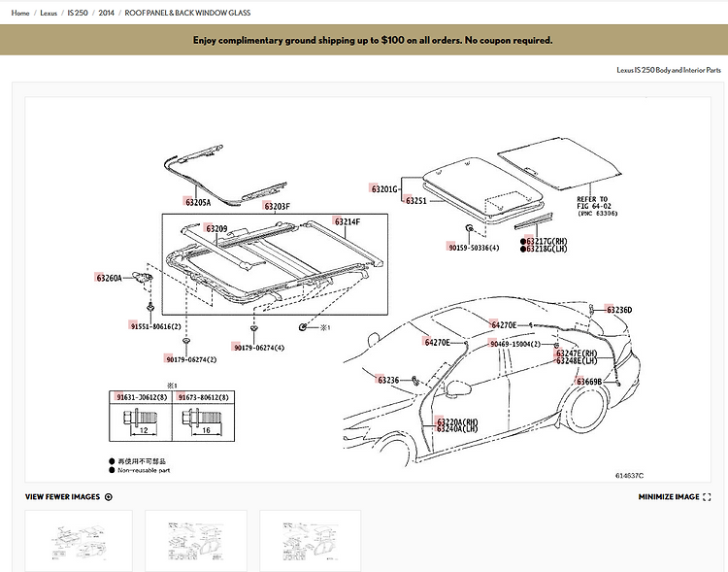
Task: Select part 63220A(RH) label
Action: click(457, 421)
